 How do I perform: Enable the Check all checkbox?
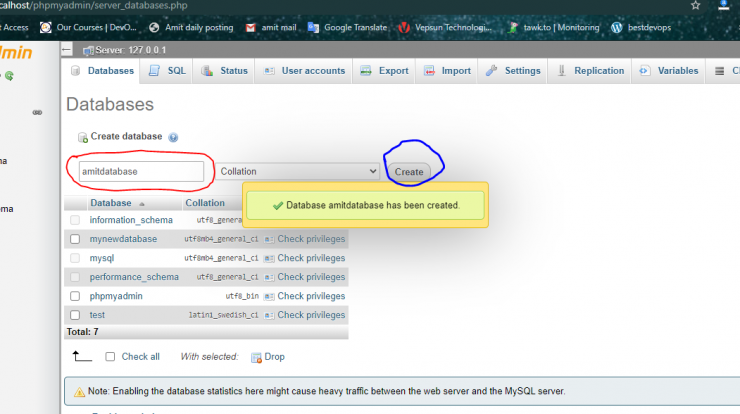pyautogui.click(x=110, y=356)
